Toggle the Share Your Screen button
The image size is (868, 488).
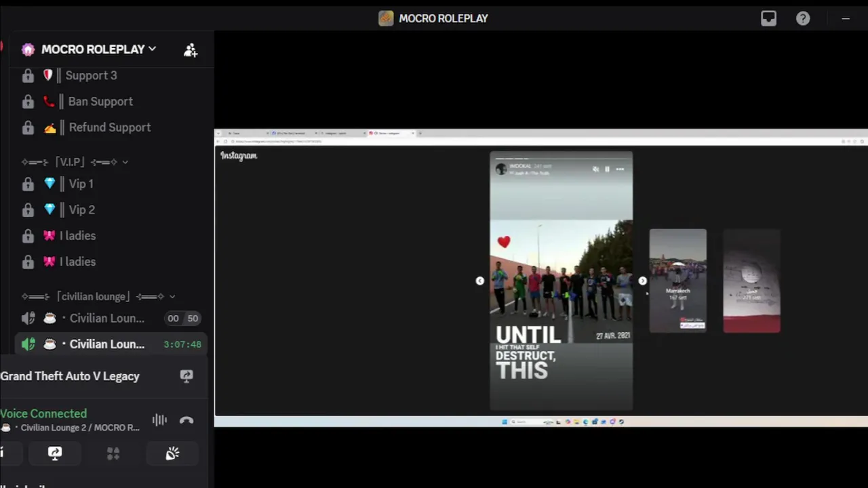(55, 453)
